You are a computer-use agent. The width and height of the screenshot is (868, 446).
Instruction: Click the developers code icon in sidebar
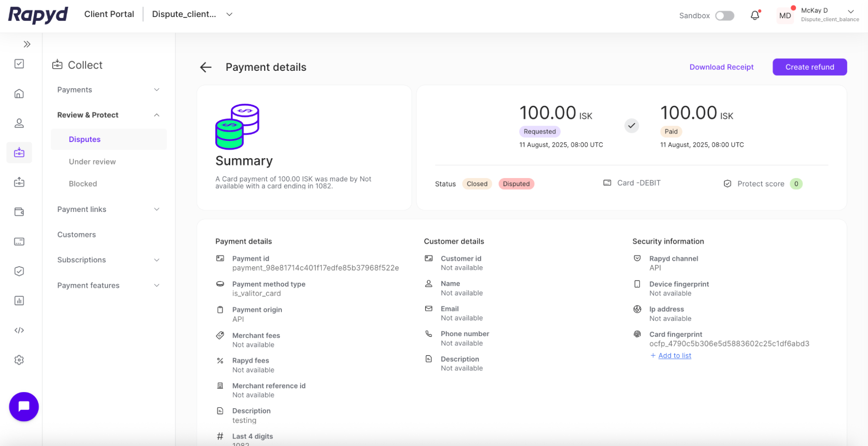point(19,330)
